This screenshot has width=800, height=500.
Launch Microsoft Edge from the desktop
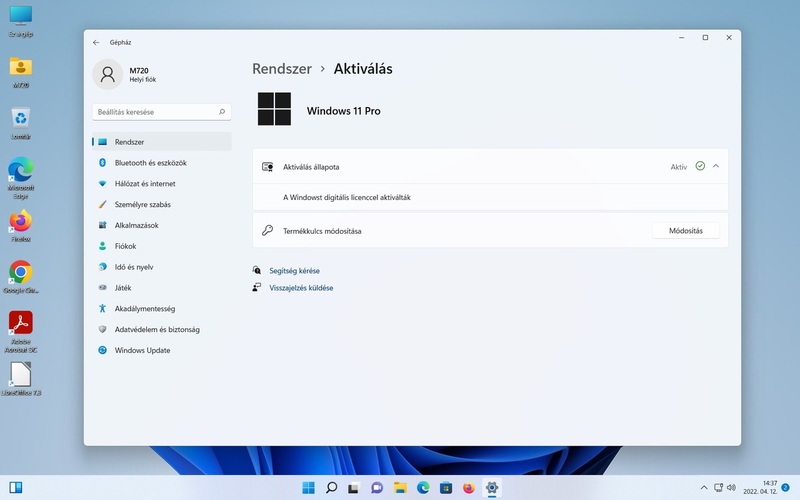[20, 178]
